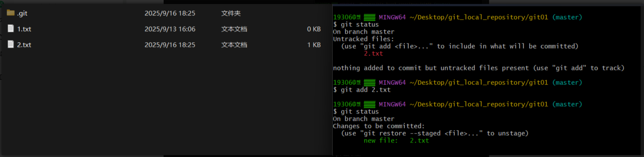This screenshot has height=157, width=644.
Task: Click the 2025/9/13 16:06 modified date
Action: coord(170,29)
